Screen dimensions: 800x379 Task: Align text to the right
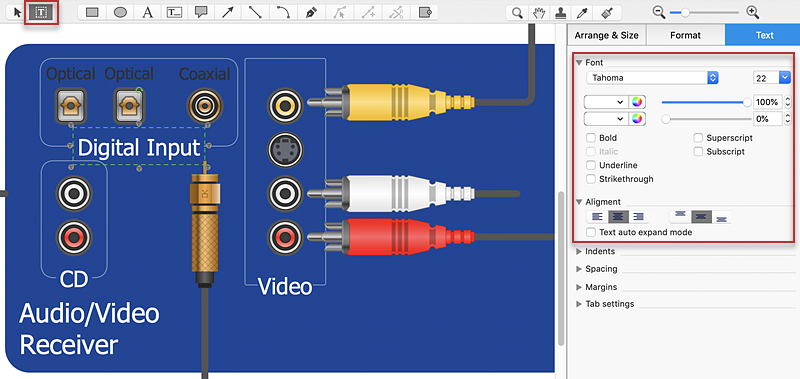pos(638,217)
